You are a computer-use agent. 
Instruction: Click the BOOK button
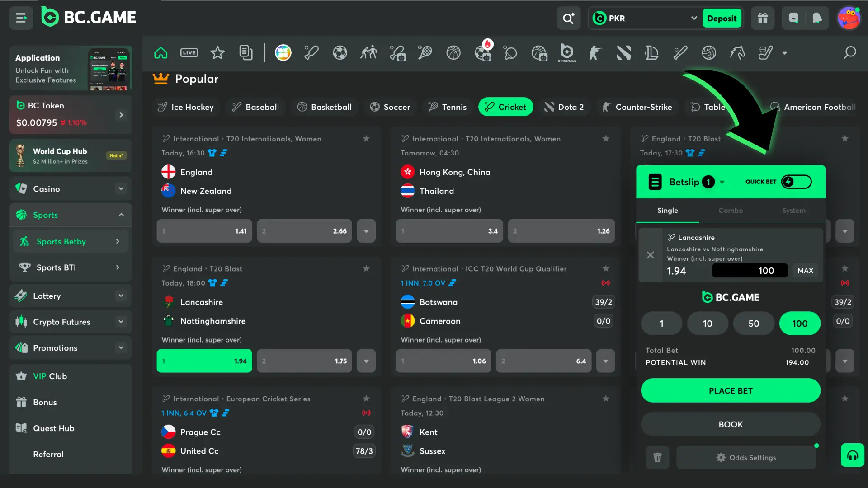(731, 425)
